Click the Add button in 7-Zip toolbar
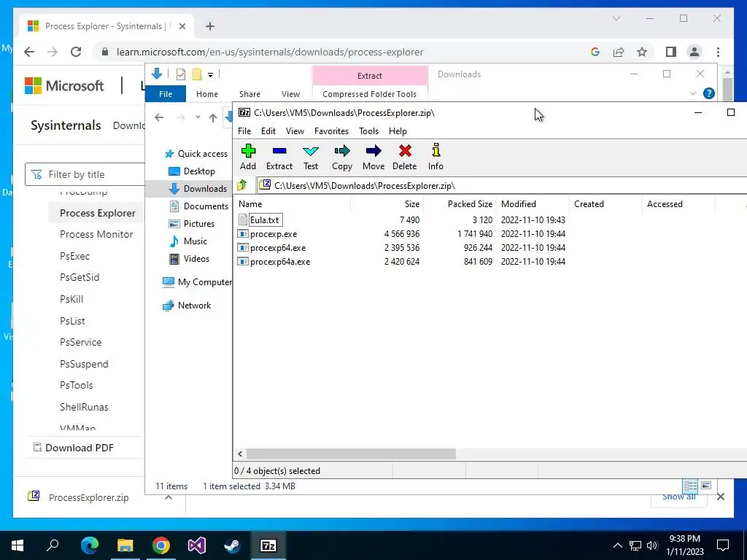Image resolution: width=747 pixels, height=560 pixels. 248,157
